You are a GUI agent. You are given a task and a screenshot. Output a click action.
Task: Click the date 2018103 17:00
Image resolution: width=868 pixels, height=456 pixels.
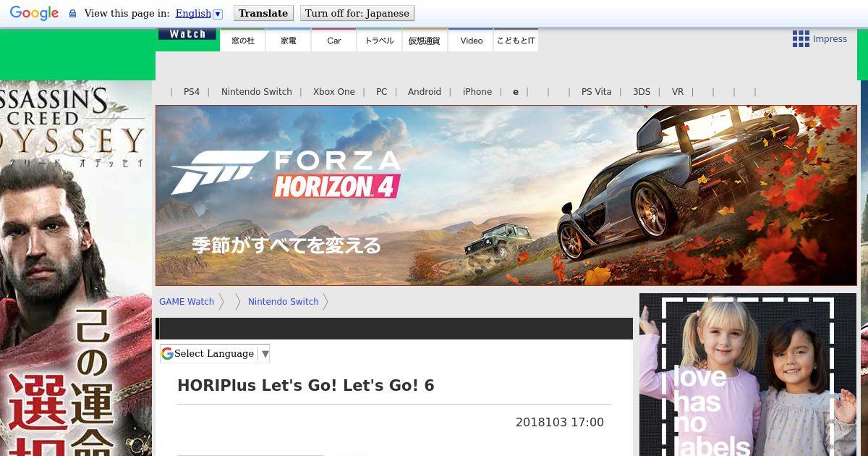coord(560,423)
